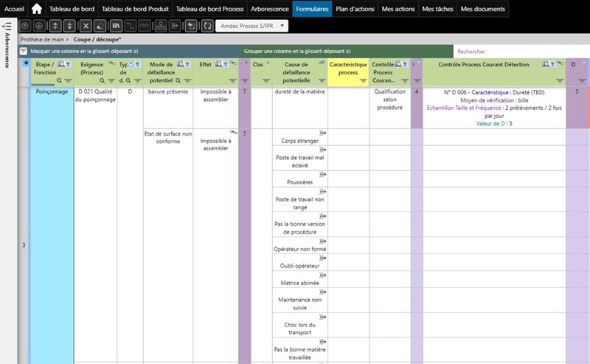Open filter of Effet column

tap(232, 80)
